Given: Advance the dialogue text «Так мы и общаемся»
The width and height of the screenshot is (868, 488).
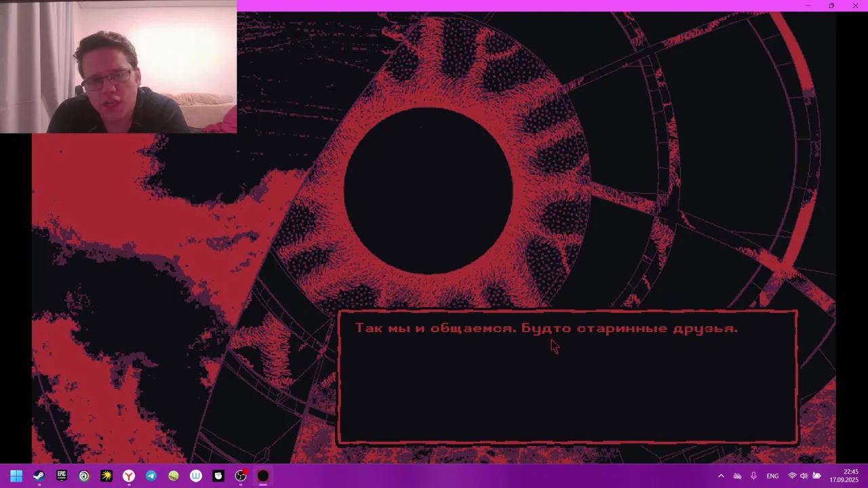Looking at the screenshot, I should tap(435, 328).
